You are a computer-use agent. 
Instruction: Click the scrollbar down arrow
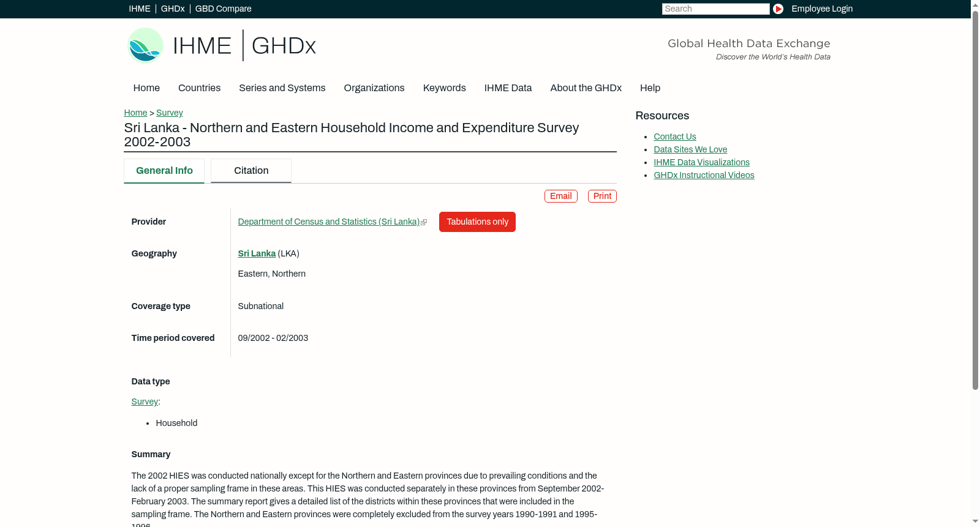(x=975, y=522)
